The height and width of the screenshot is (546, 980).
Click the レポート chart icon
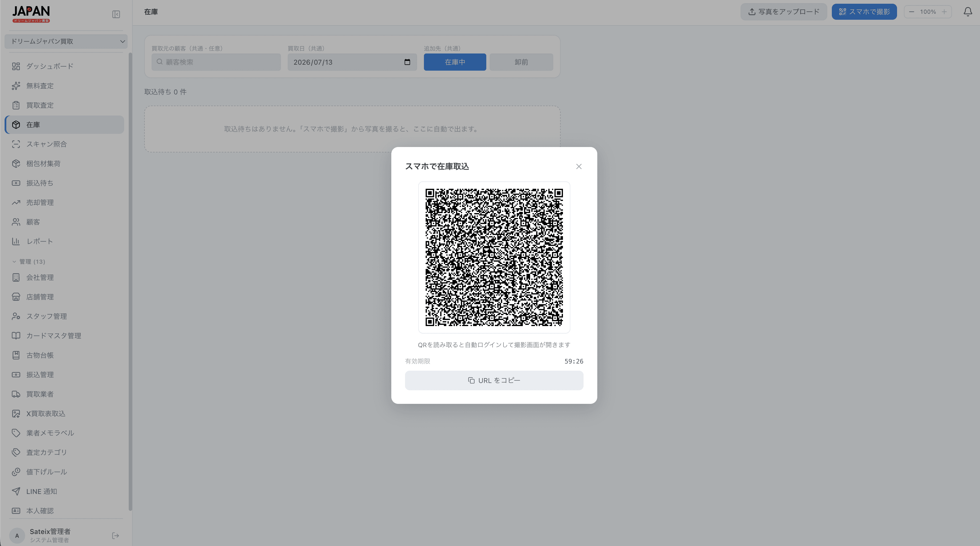tap(16, 241)
